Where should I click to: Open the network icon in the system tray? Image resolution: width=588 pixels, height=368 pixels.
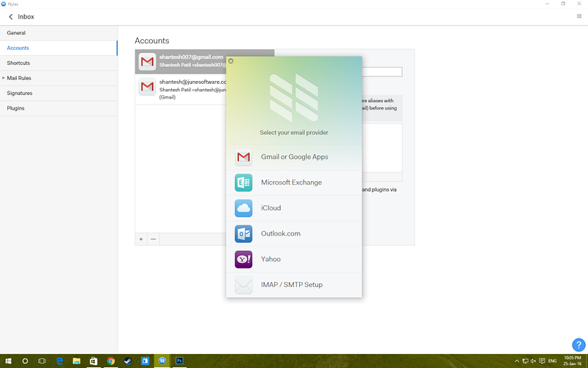[525, 361]
